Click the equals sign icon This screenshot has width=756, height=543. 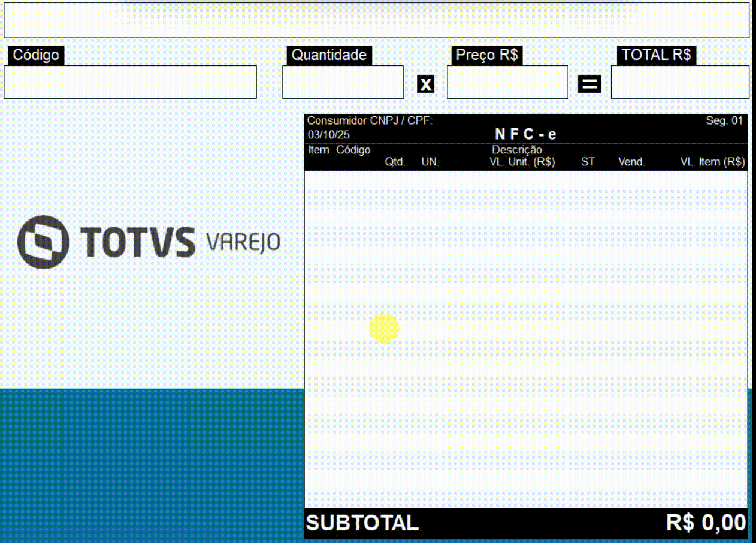(589, 84)
